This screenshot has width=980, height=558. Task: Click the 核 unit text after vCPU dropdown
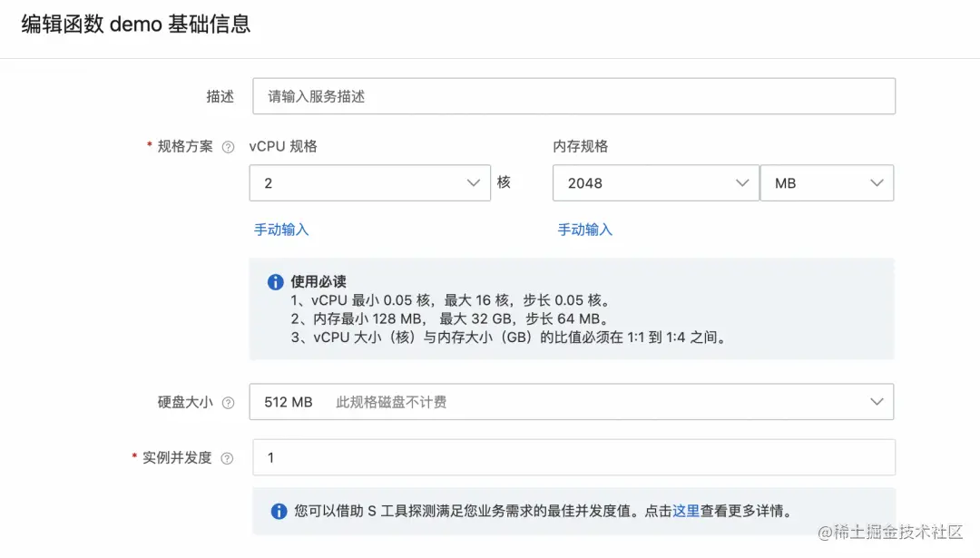point(504,182)
